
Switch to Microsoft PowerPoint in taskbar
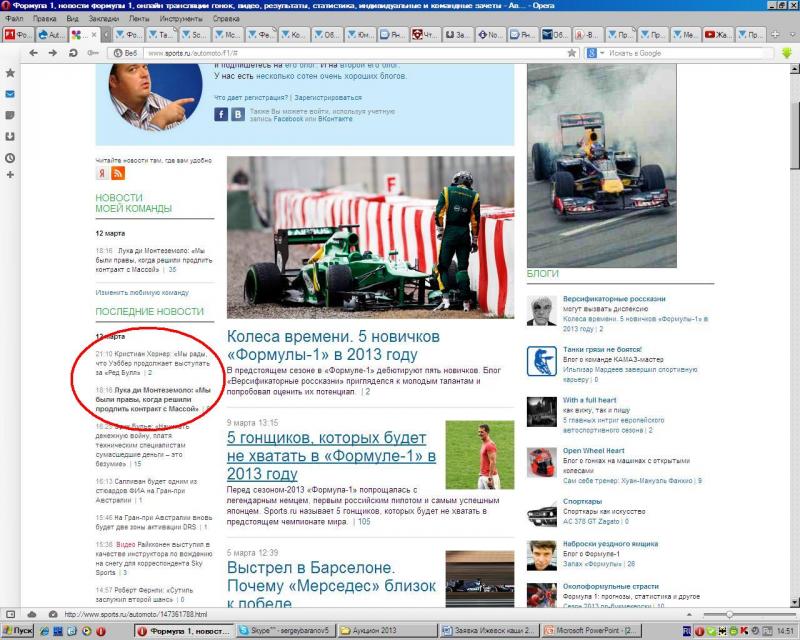591,631
